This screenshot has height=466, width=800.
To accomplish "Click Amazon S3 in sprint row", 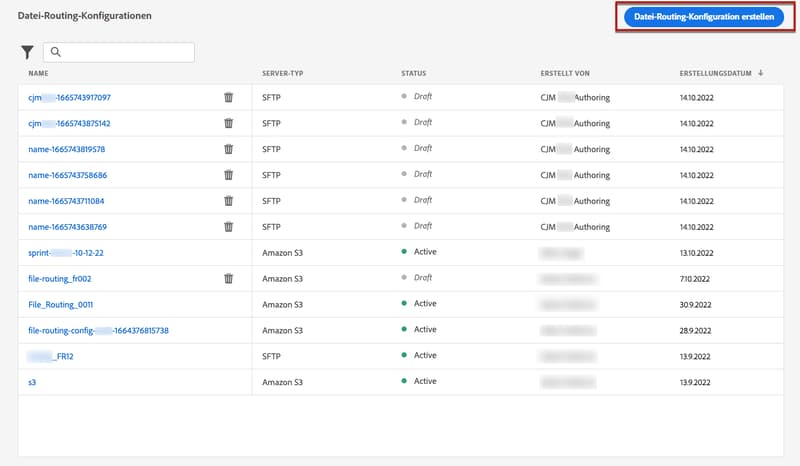I will 282,253.
